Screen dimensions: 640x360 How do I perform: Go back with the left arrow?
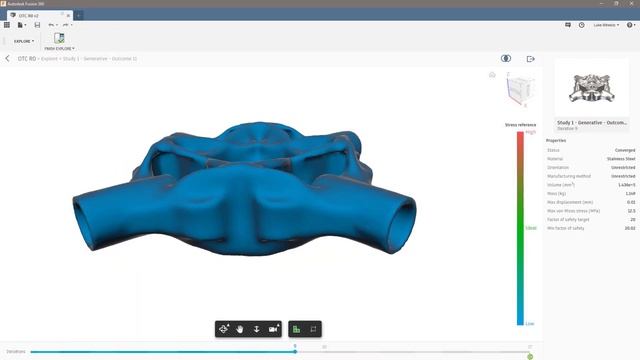coord(7,59)
